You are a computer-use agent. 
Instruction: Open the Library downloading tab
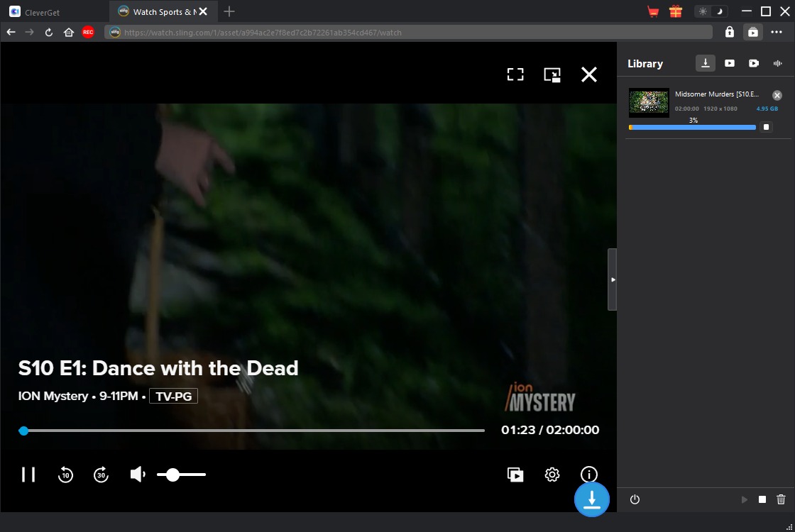[706, 63]
